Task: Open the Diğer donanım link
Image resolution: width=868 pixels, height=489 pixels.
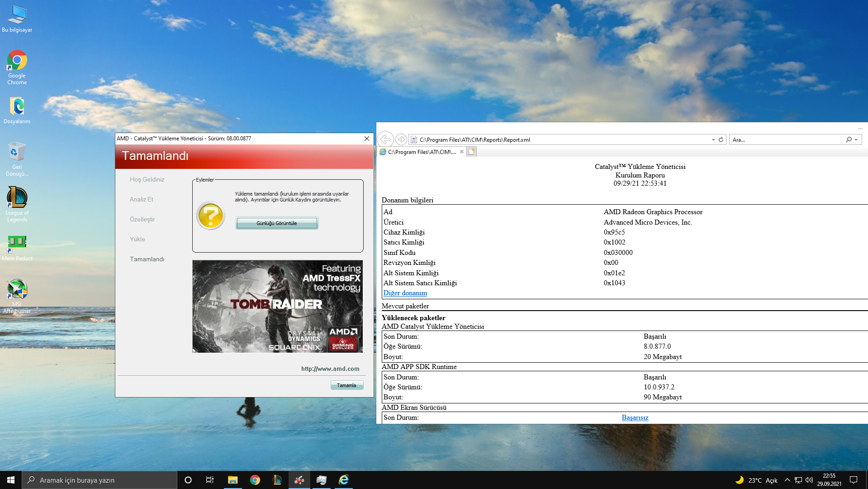Action: pyautogui.click(x=405, y=293)
